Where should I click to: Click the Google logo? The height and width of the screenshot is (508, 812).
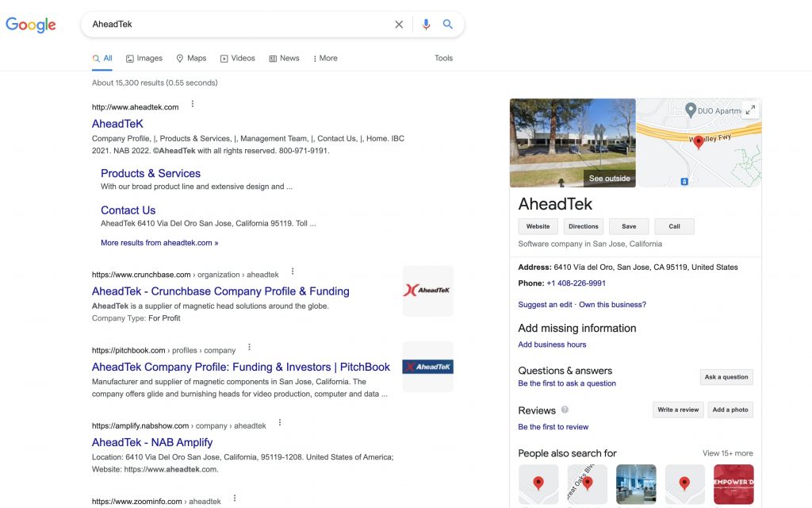point(31,25)
